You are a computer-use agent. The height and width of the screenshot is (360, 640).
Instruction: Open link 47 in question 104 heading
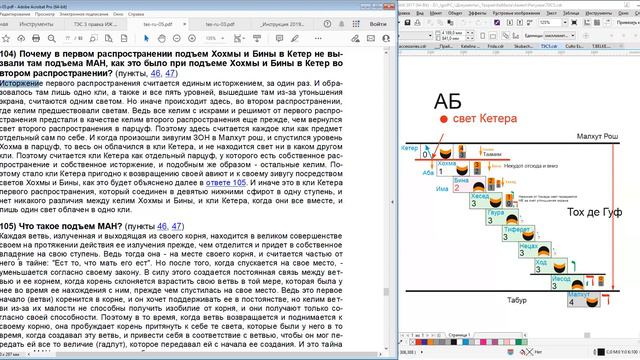click(170, 73)
